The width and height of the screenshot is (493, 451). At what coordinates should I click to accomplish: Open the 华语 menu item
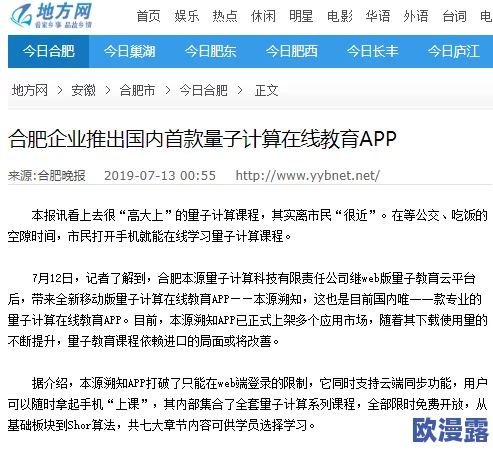[378, 16]
